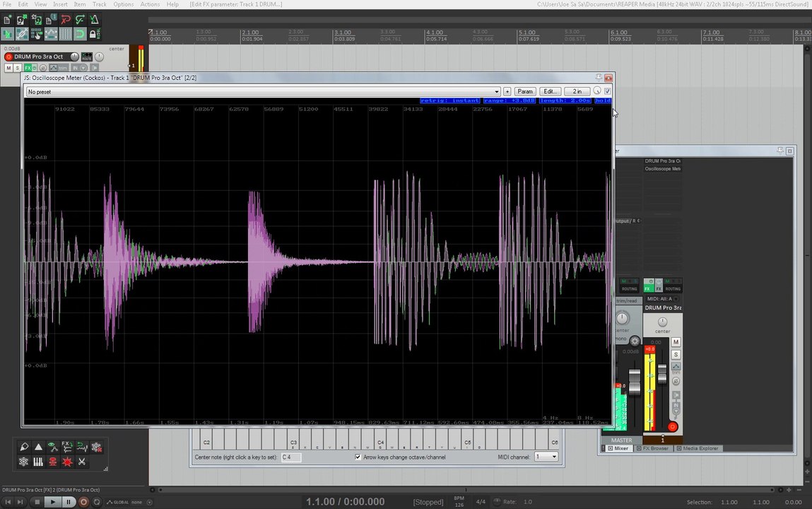This screenshot has width=812, height=509.
Task: Toggle ripple editing toolbar icon
Action: 36,34
